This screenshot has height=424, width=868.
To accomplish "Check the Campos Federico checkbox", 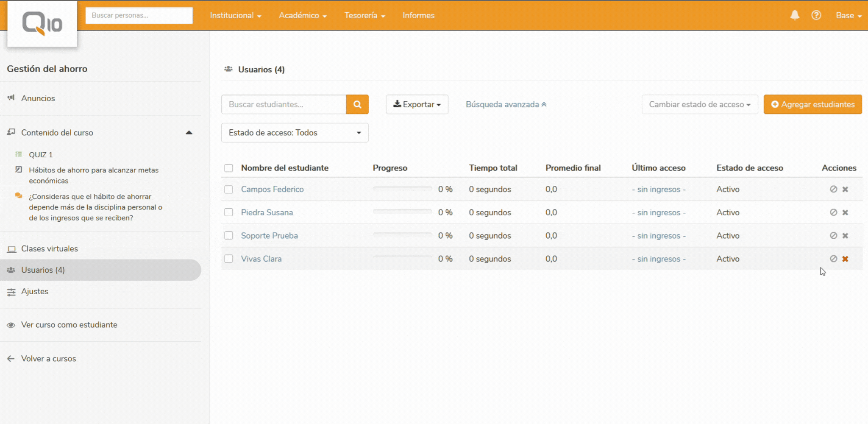I will (x=229, y=190).
